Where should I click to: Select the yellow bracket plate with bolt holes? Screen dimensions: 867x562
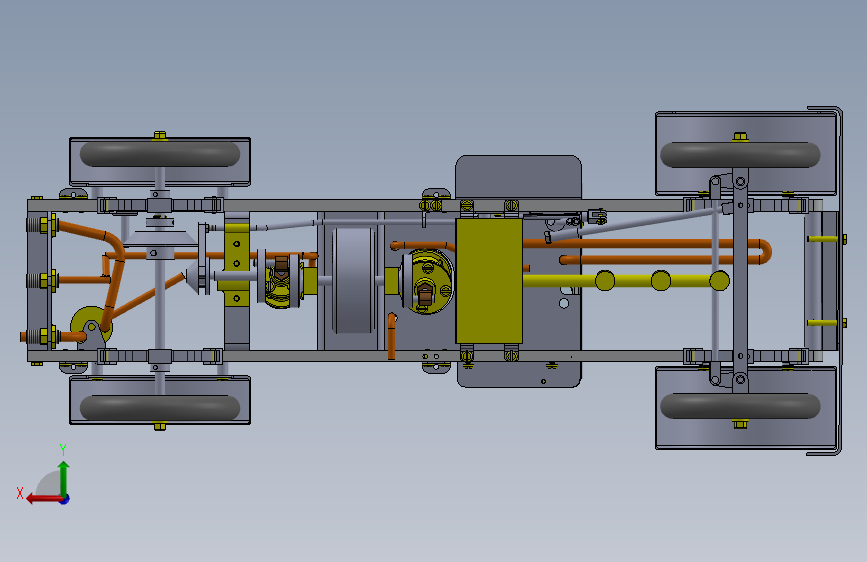[237, 264]
